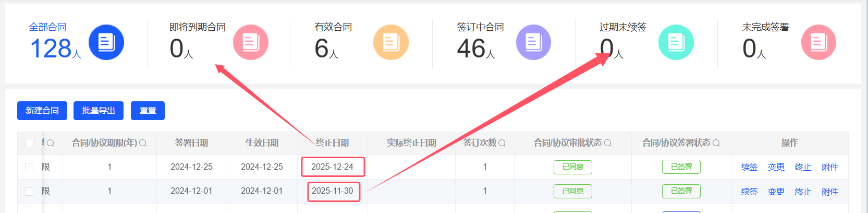Click the 实际终止日期 column header
Image resolution: width=868 pixels, height=213 pixels.
click(412, 143)
